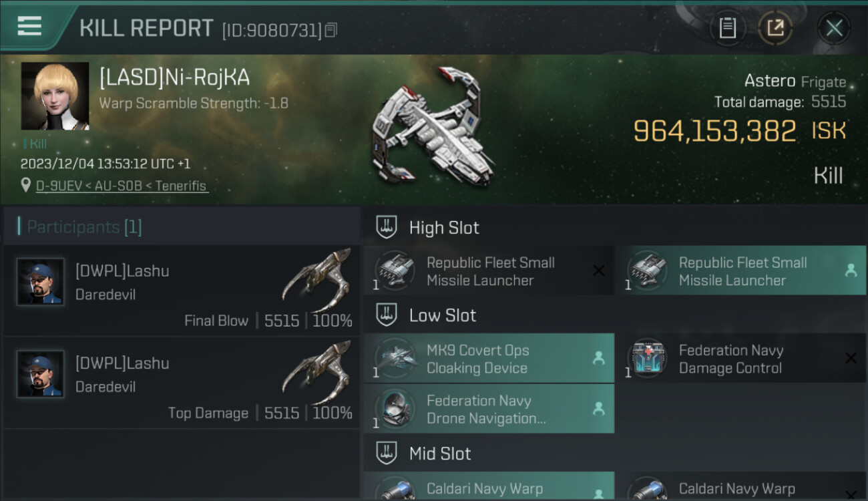This screenshot has height=501, width=868.
Task: View Ni-RojKA pilot portrait
Action: [55, 96]
